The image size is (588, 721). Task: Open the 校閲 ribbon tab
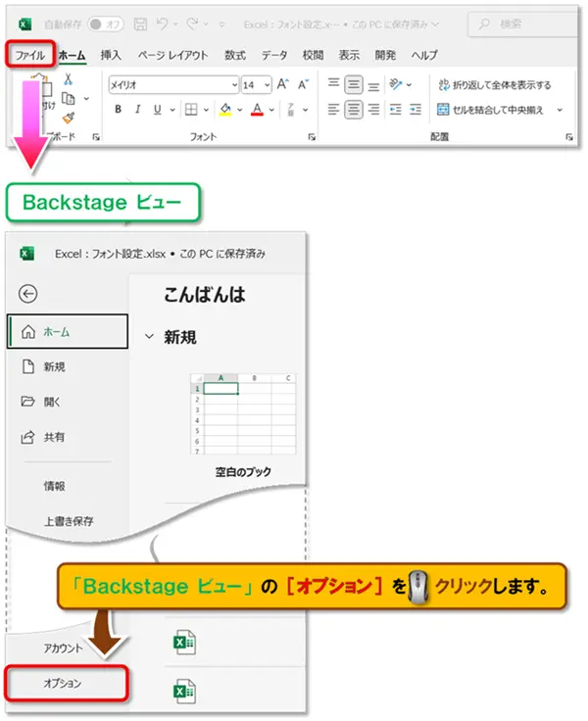[313, 55]
